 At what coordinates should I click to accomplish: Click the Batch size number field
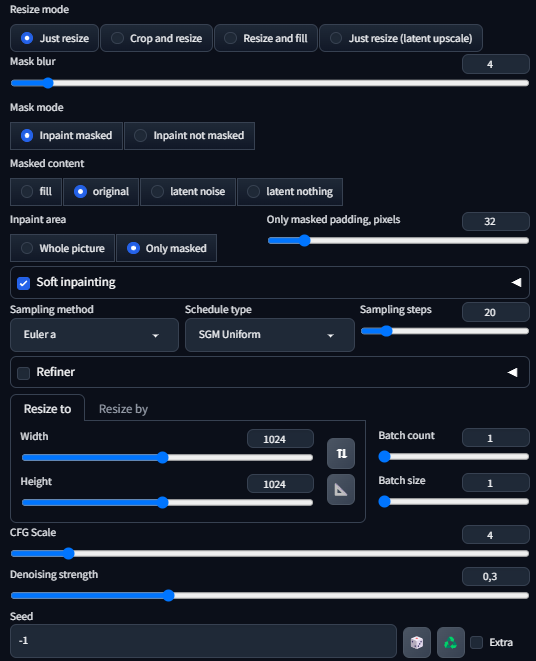(496, 483)
